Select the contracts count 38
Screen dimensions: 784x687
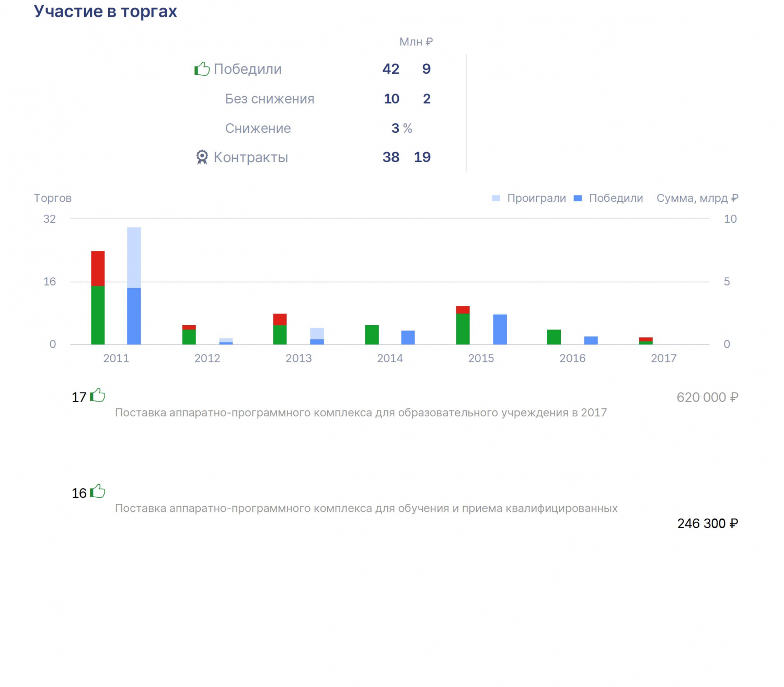tap(391, 157)
